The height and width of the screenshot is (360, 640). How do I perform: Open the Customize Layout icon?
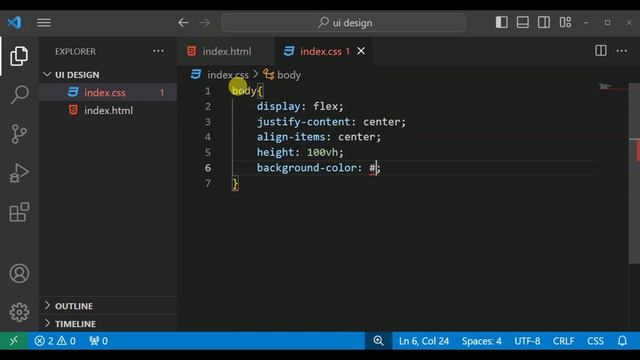(565, 22)
